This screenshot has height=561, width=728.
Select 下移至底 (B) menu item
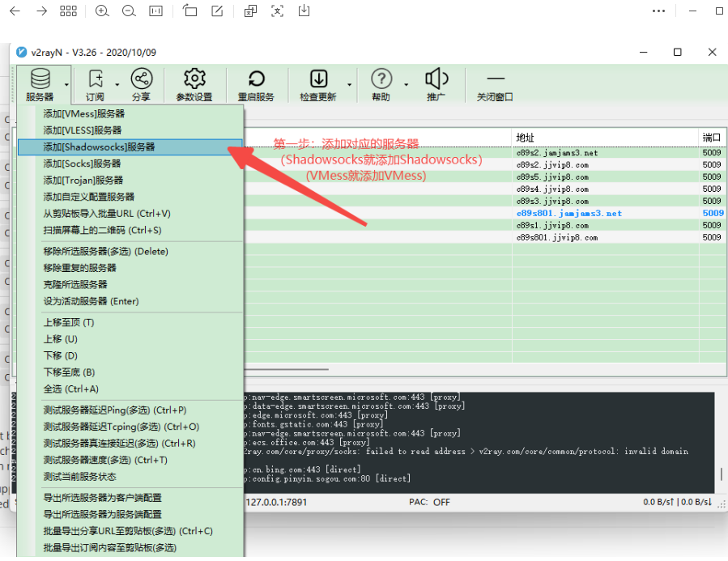tap(130, 372)
